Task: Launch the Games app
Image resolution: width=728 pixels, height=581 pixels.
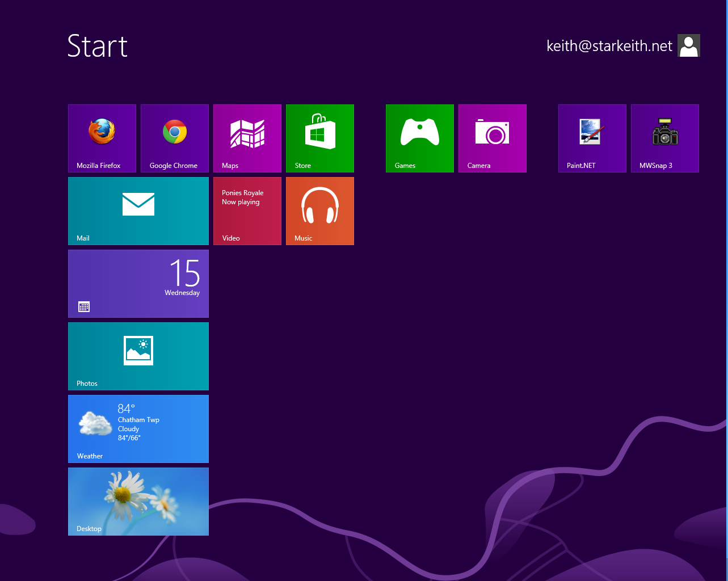Action: (x=419, y=138)
